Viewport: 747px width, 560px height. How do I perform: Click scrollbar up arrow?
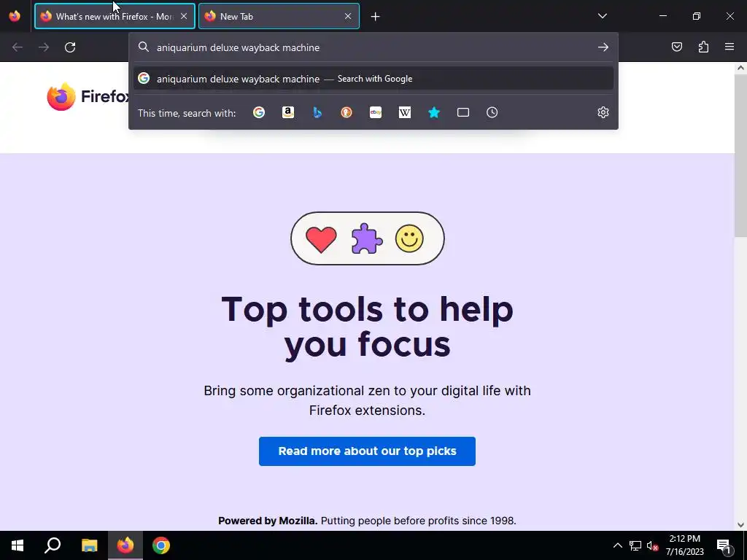point(740,68)
